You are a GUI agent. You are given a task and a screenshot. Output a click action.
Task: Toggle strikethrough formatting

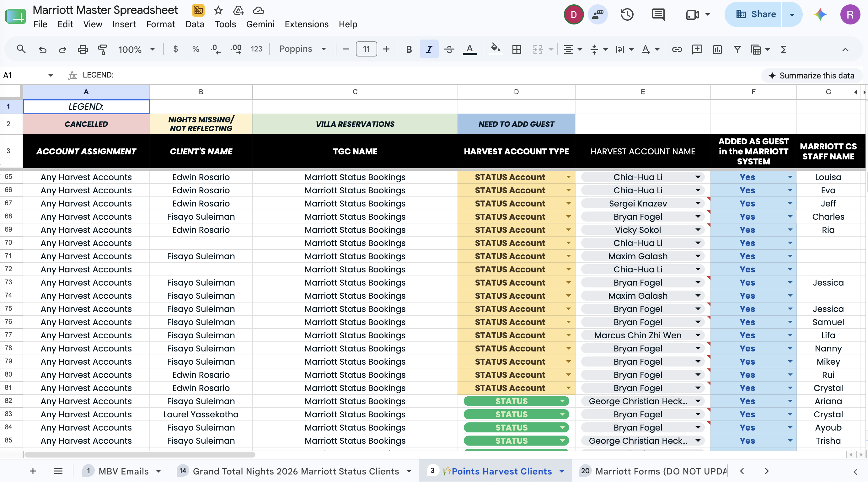[x=449, y=50]
